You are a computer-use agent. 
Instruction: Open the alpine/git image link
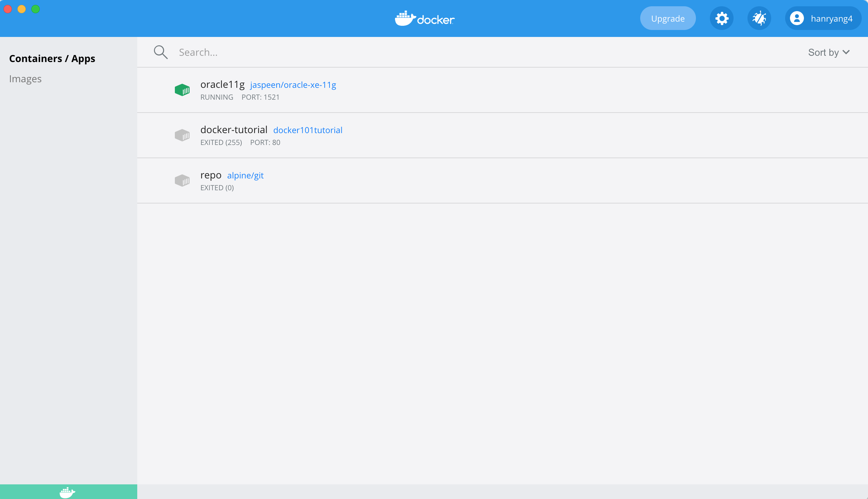pyautogui.click(x=245, y=176)
